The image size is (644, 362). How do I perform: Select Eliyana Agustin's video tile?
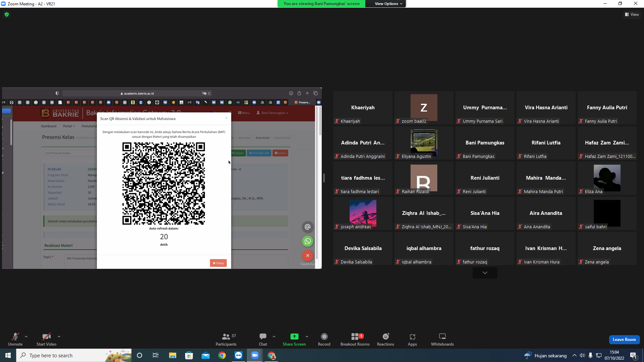[424, 143]
